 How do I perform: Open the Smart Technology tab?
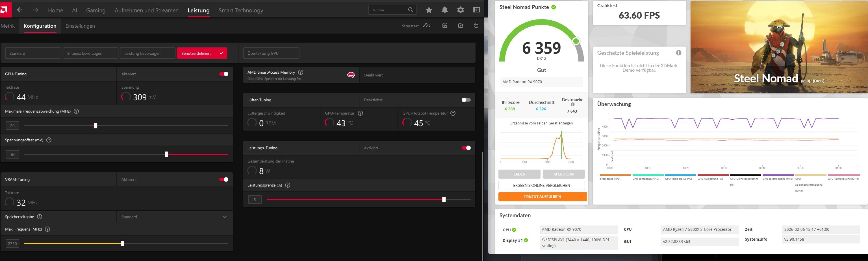click(x=241, y=10)
